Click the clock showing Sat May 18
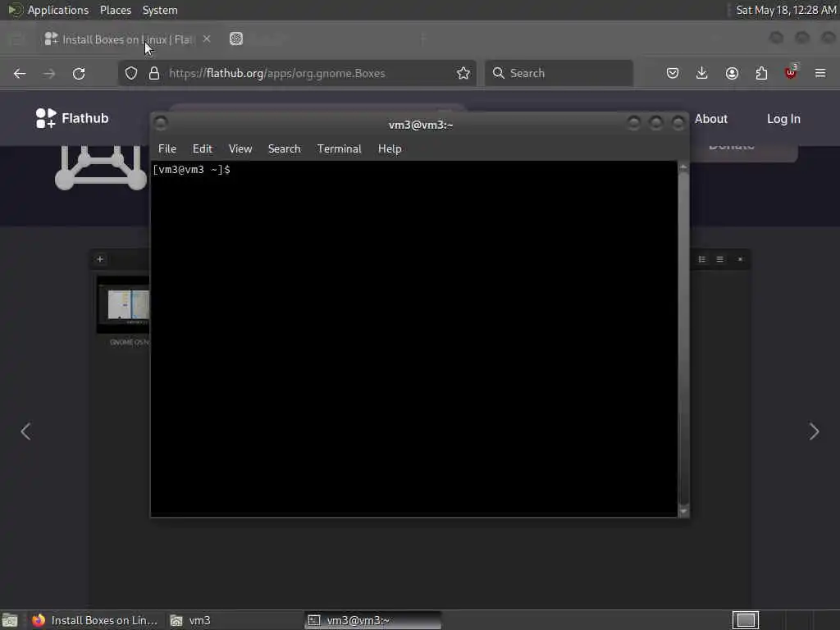The height and width of the screenshot is (630, 840). click(785, 10)
